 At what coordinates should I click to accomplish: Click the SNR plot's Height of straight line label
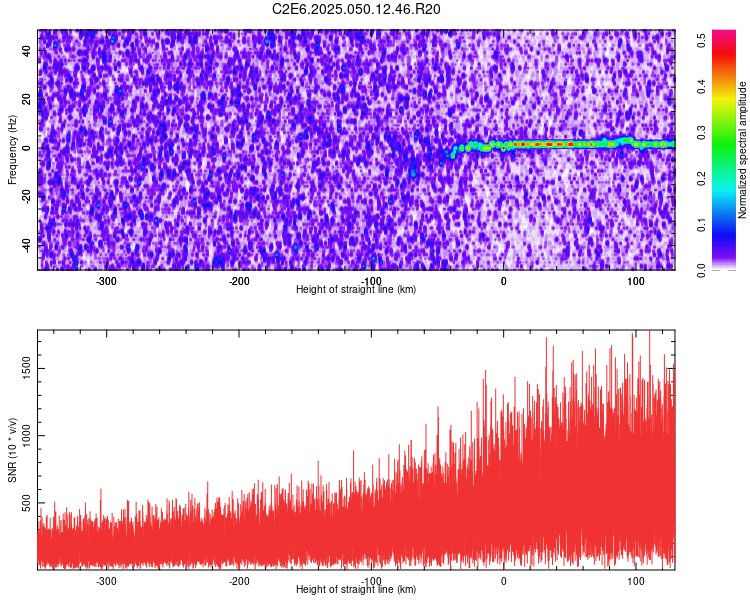[356, 589]
